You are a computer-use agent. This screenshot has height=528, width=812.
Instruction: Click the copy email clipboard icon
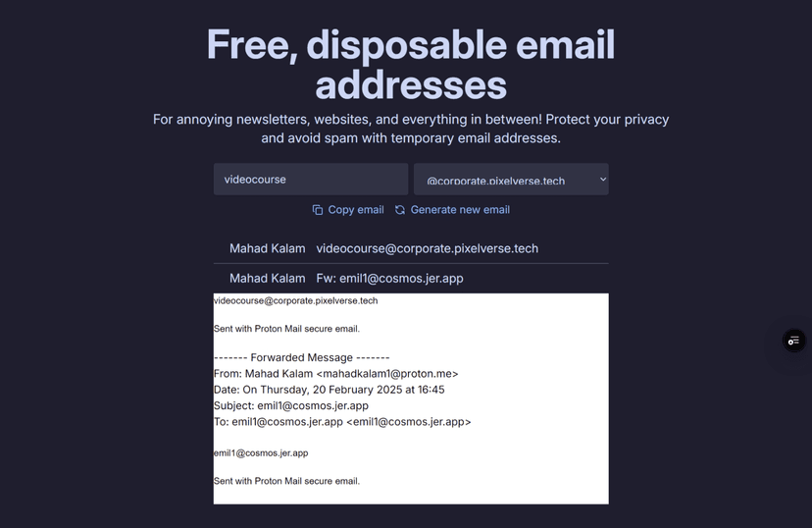click(x=318, y=210)
